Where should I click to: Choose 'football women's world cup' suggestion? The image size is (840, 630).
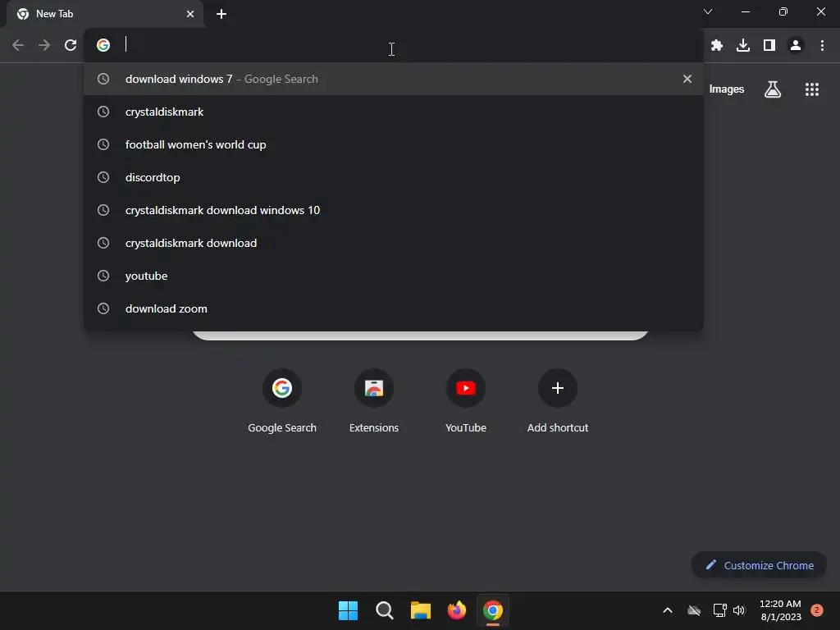393,144
